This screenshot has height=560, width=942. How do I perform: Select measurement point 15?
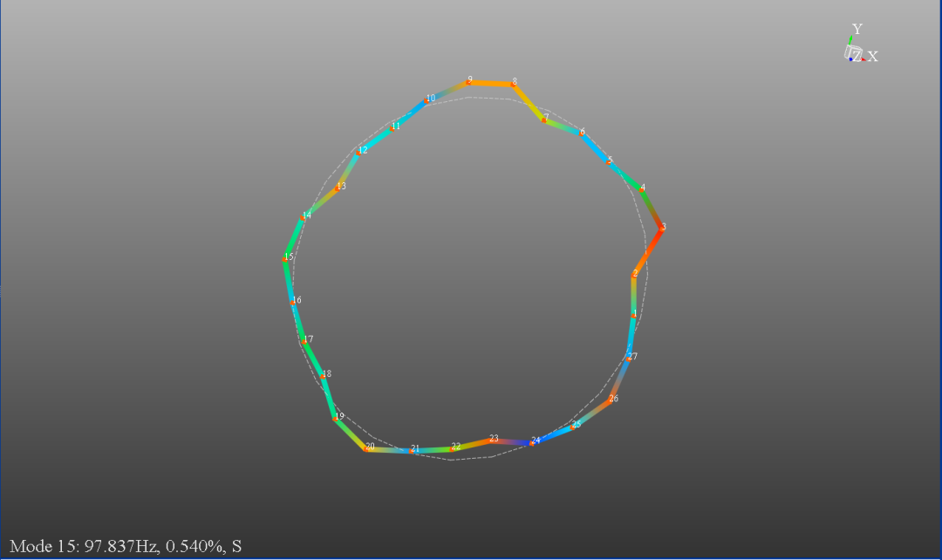(x=286, y=258)
